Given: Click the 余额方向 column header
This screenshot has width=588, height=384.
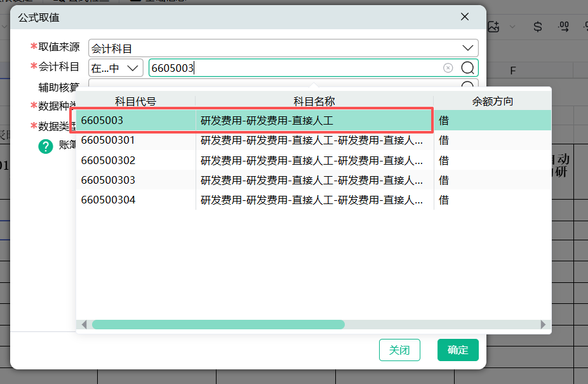Looking at the screenshot, I should (492, 101).
